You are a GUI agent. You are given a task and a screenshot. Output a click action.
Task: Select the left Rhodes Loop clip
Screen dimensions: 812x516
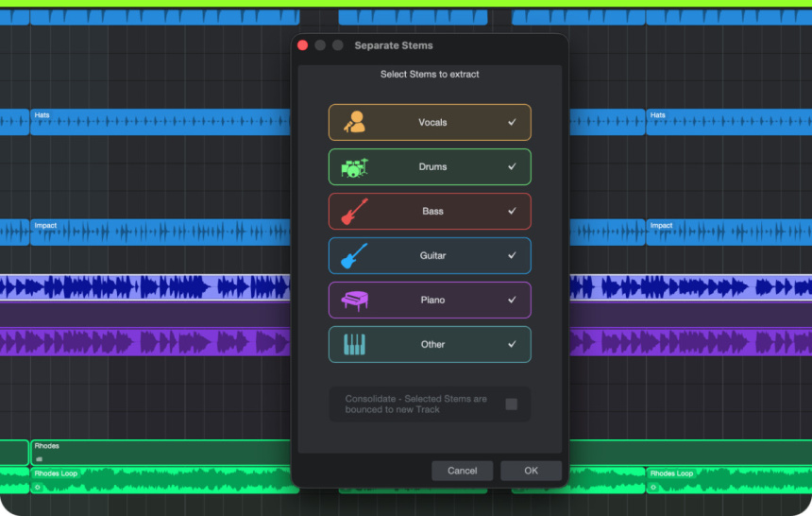click(x=163, y=480)
